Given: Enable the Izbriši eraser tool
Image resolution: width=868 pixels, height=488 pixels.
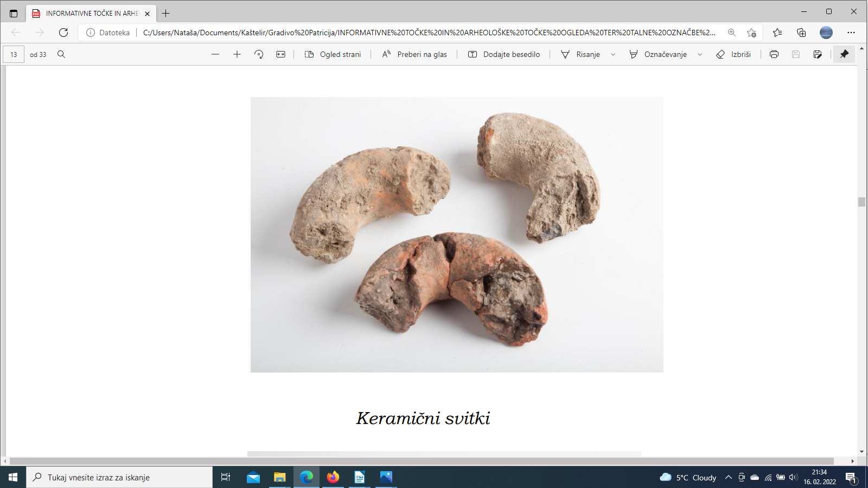Looking at the screenshot, I should tap(733, 54).
